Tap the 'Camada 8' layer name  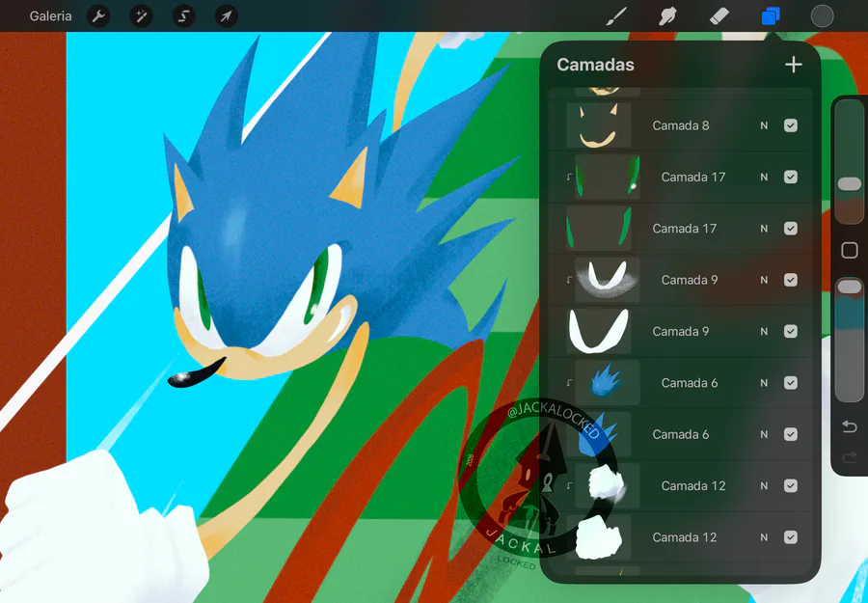(680, 125)
